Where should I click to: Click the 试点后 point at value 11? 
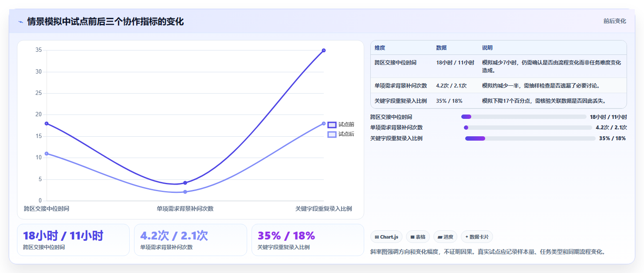click(47, 153)
